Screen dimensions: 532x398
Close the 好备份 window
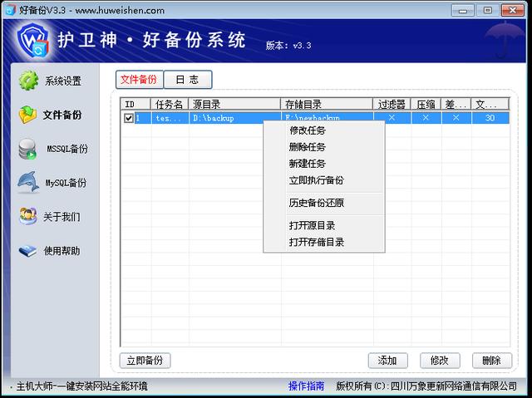513,11
